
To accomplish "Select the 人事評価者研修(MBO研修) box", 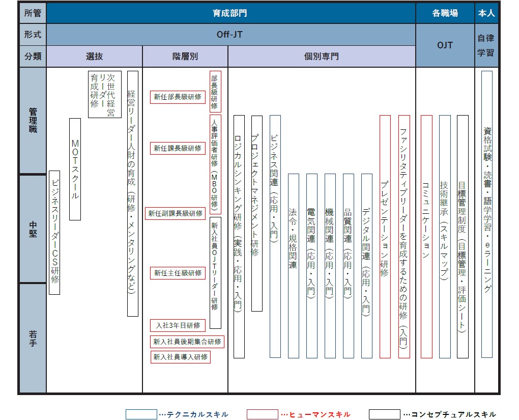I will pyautogui.click(x=215, y=164).
